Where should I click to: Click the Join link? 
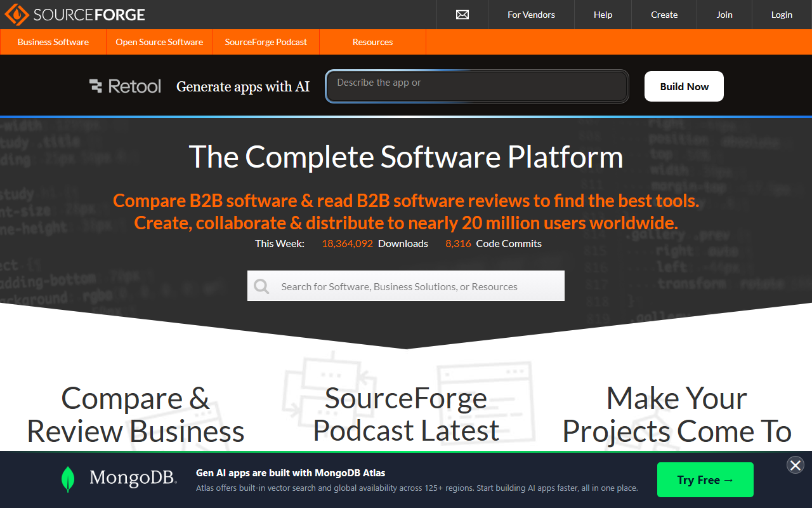click(x=724, y=15)
